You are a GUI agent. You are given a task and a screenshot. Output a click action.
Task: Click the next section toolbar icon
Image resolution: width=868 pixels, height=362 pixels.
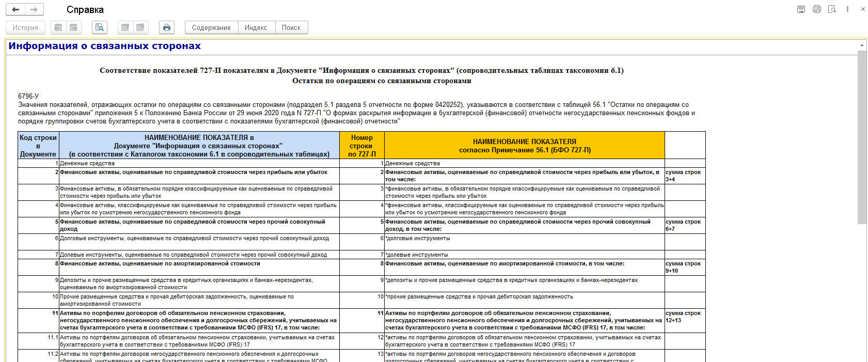(x=140, y=27)
